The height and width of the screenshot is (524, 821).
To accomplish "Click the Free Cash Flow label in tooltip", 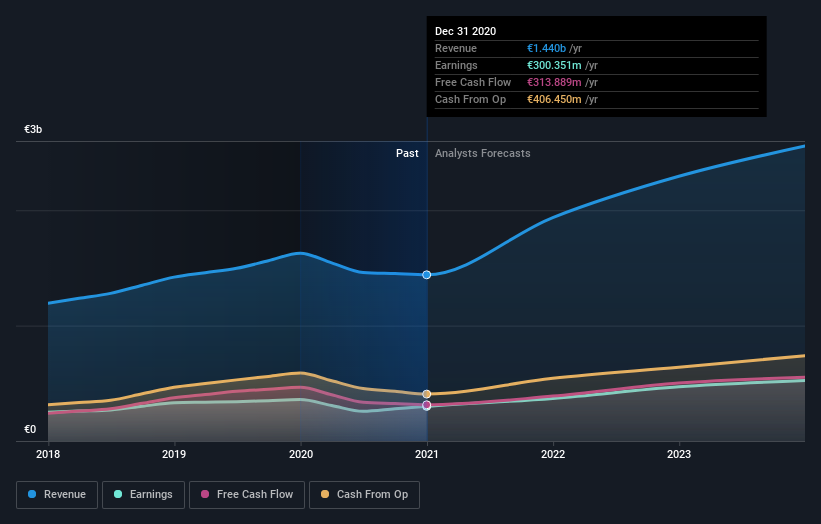I will [x=473, y=82].
